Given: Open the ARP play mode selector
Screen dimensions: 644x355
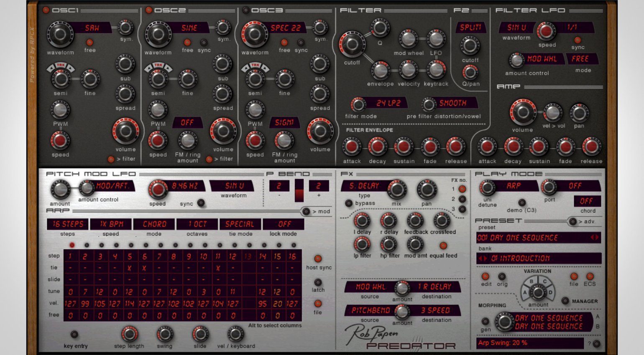Looking at the screenshot, I should (514, 186).
